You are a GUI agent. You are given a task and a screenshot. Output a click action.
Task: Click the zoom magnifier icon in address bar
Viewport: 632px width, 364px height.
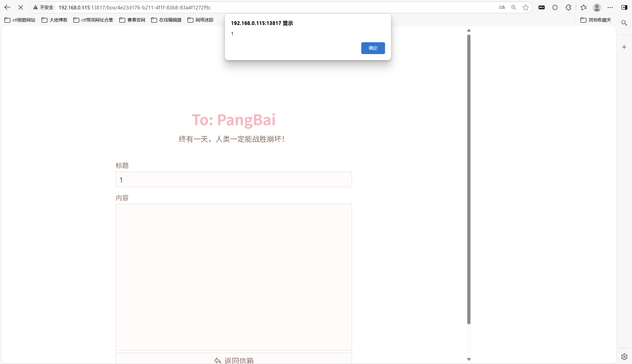tap(514, 7)
